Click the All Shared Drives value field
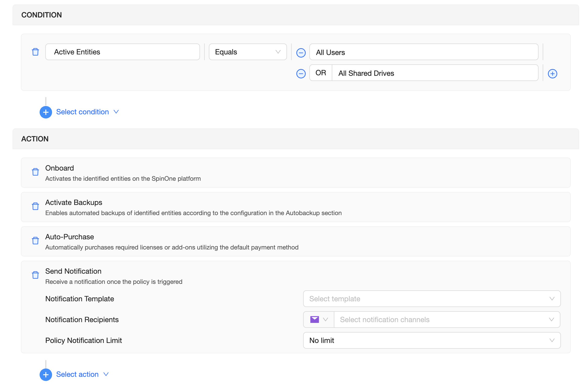 coord(435,73)
